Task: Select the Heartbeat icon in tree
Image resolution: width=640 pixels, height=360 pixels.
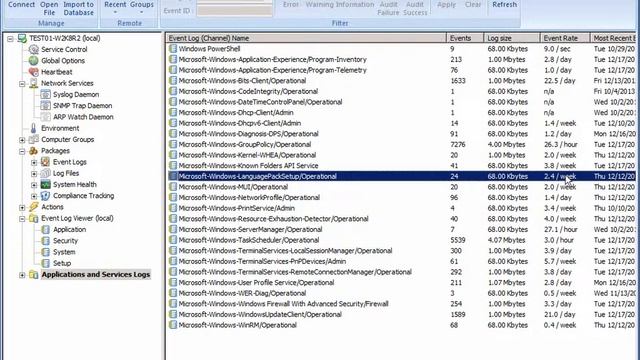Action: tap(33, 72)
